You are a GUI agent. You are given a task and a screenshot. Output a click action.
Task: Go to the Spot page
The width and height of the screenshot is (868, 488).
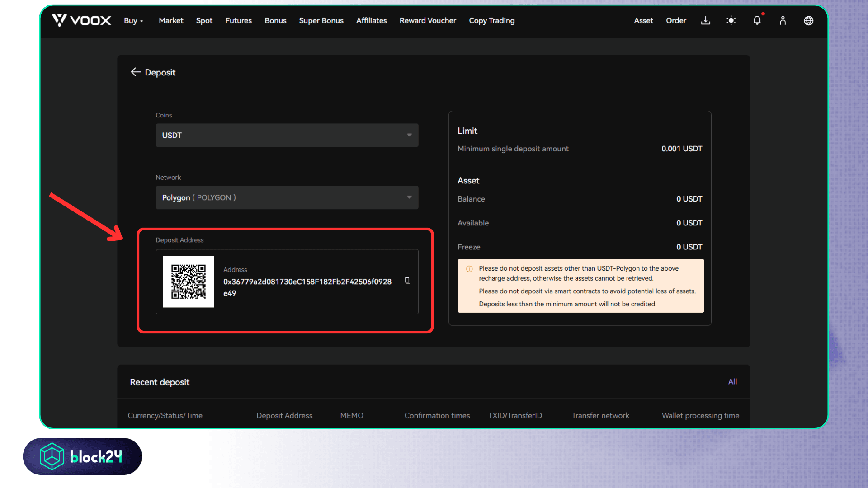point(204,20)
